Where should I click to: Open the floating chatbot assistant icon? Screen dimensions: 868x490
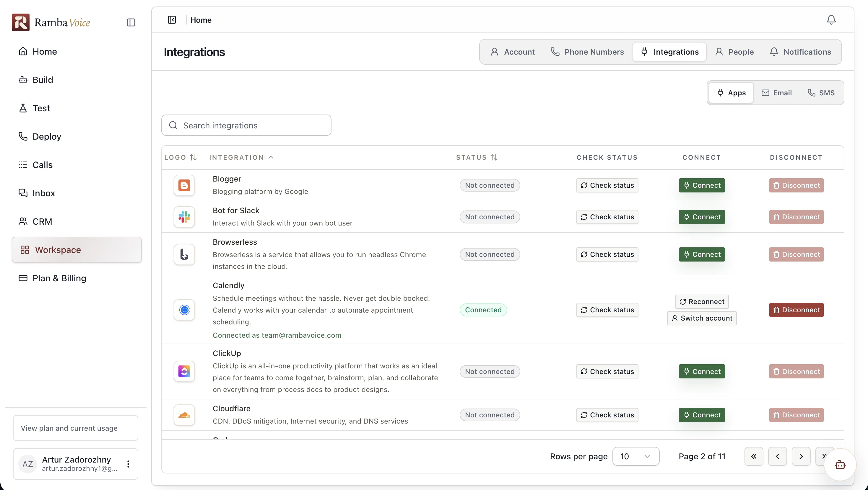click(840, 465)
